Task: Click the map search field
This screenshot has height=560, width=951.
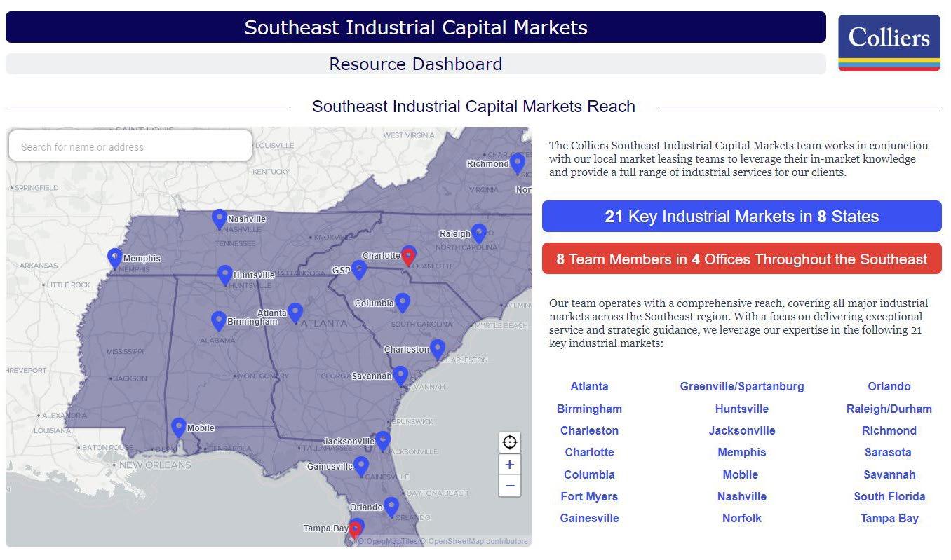Action: [x=130, y=146]
